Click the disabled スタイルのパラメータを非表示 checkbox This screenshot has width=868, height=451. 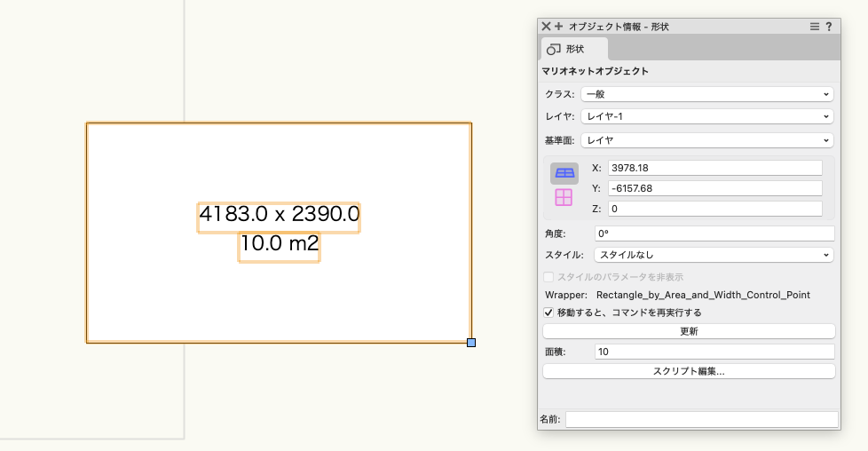[x=548, y=277]
